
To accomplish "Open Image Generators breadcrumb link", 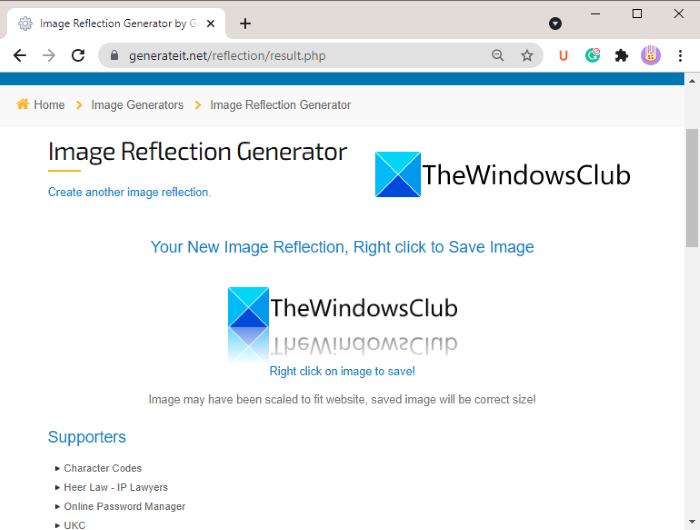I will (137, 105).
